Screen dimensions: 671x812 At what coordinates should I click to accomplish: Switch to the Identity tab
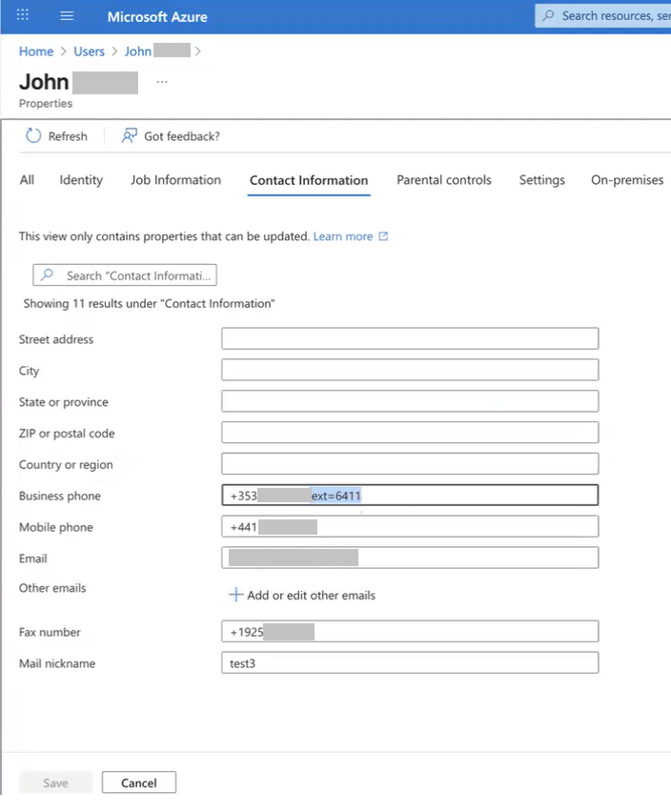click(81, 180)
